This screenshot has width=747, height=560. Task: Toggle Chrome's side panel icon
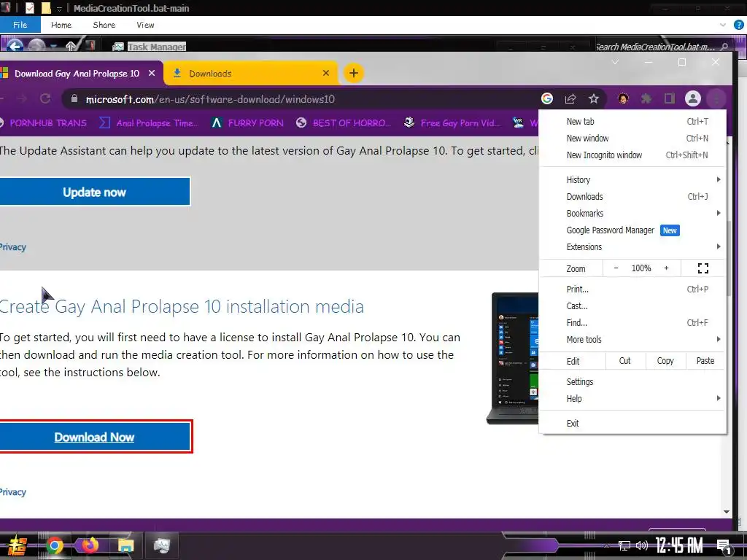point(670,98)
